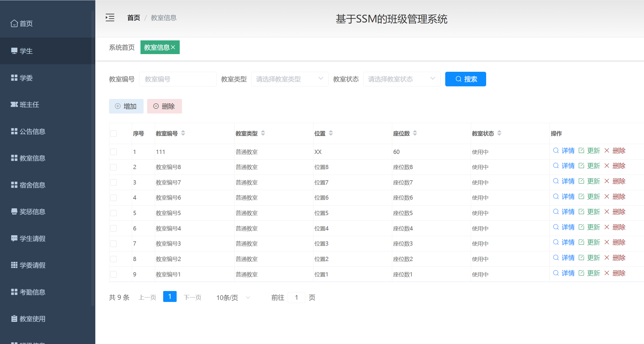Click the X delete icon in row 教室编号7
The height and width of the screenshot is (344, 644).
pyautogui.click(x=607, y=181)
